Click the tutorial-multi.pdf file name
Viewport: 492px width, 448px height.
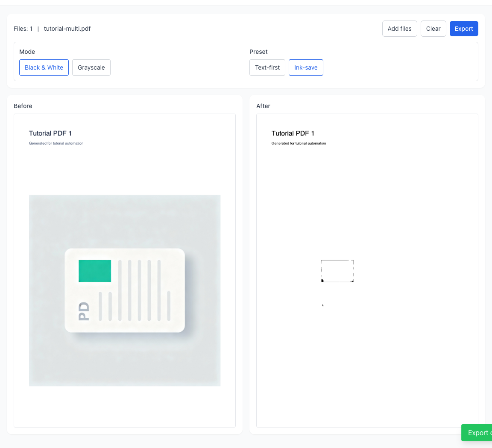pyautogui.click(x=67, y=29)
